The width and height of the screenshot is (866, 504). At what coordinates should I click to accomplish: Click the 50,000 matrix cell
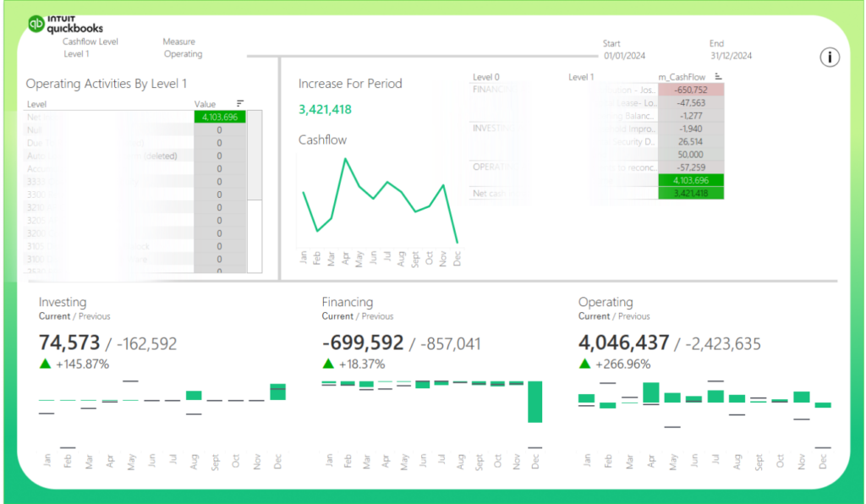(691, 155)
